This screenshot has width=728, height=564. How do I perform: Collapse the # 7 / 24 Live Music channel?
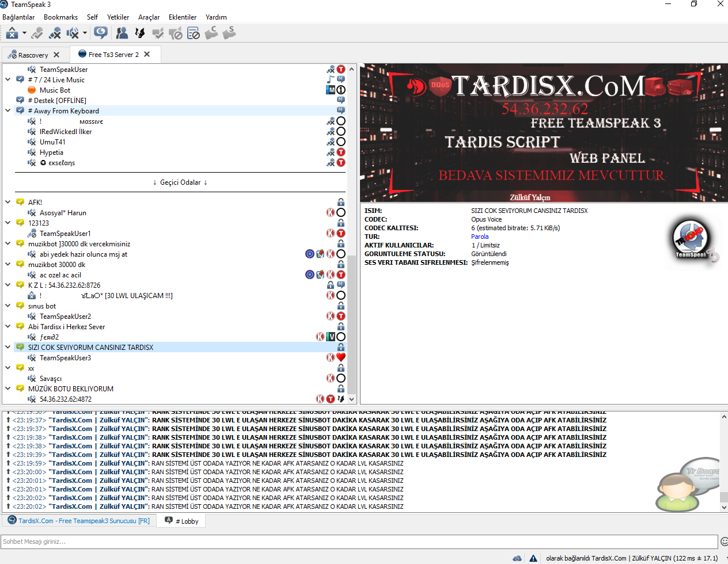pos(8,79)
